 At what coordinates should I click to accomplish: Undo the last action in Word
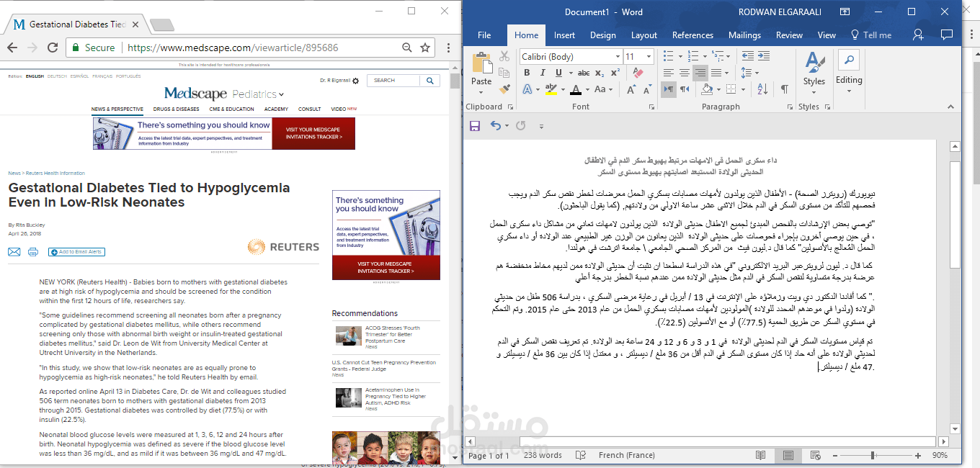click(495, 125)
